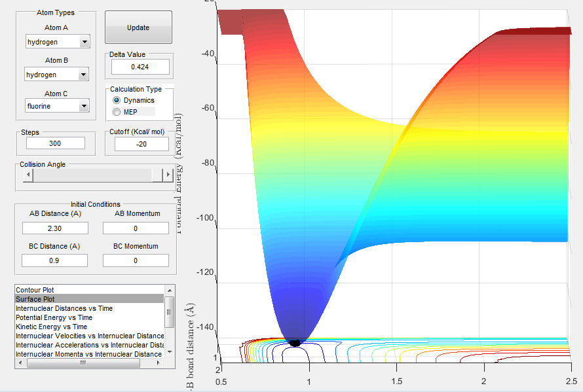Click the BC Momentum input box
Image resolution: width=583 pixels, height=392 pixels.
pyautogui.click(x=136, y=260)
